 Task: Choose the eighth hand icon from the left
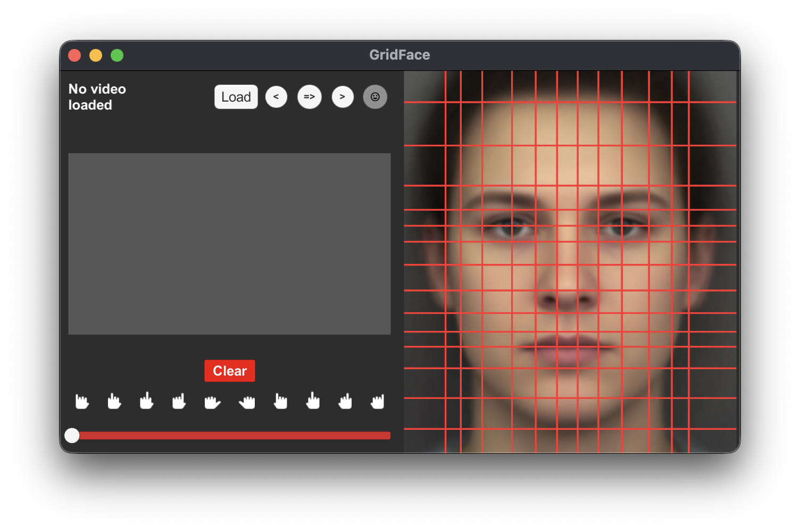click(313, 401)
